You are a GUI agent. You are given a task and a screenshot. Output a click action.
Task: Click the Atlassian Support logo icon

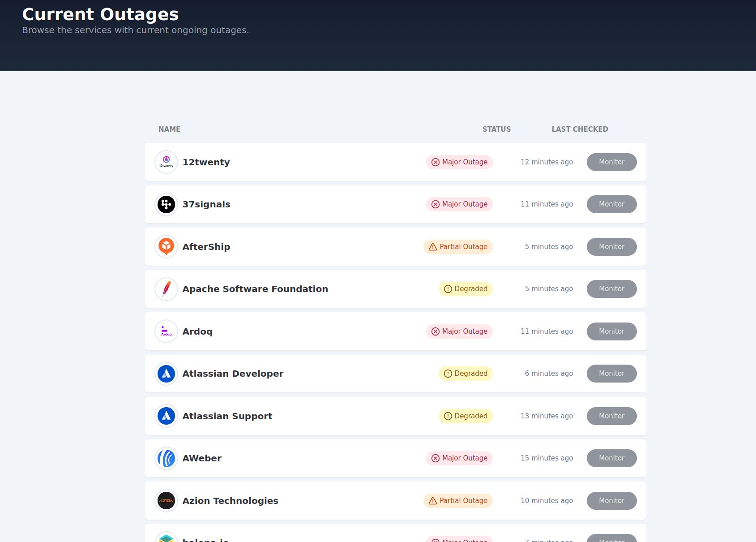tap(166, 416)
